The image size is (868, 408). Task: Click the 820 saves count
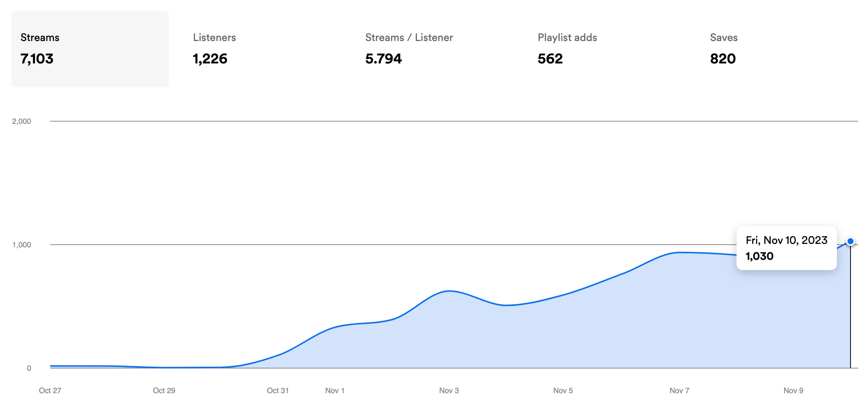(723, 59)
